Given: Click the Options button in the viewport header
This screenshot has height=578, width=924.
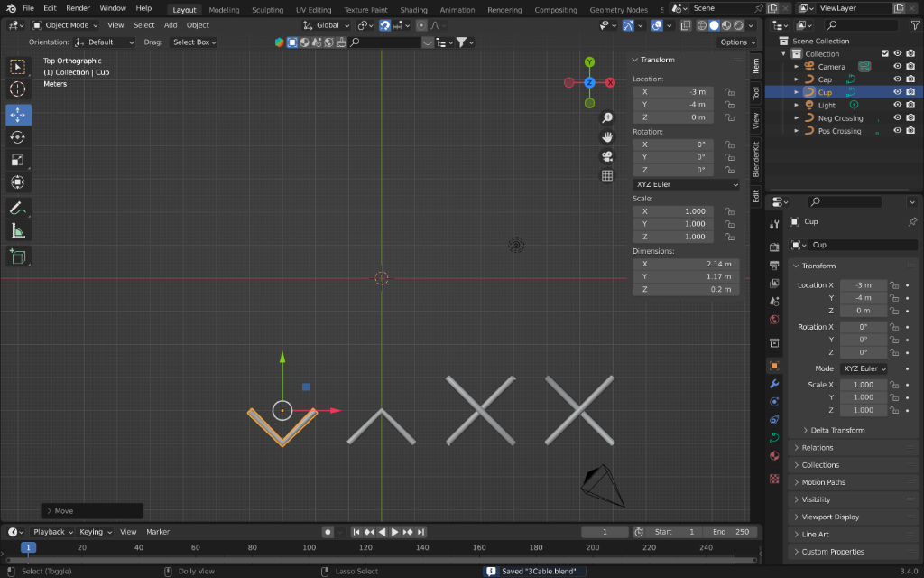Looking at the screenshot, I should point(737,42).
